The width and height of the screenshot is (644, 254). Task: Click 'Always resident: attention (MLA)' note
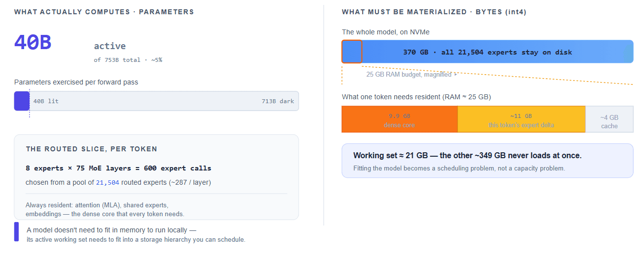tap(105, 209)
